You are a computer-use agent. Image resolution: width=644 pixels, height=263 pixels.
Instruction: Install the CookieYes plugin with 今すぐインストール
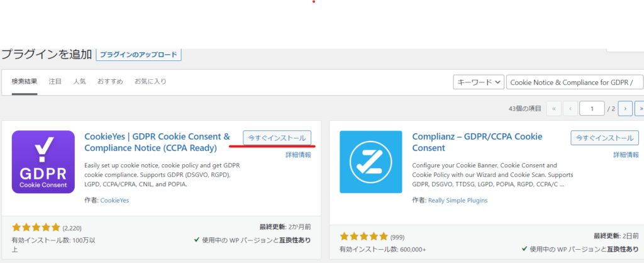tap(277, 138)
